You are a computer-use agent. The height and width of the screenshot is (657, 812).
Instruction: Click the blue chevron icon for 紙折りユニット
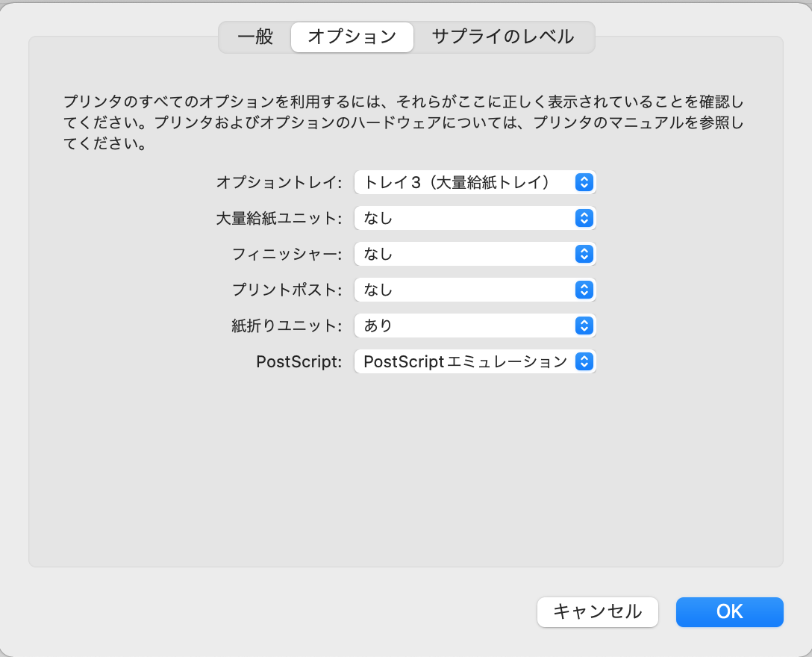584,326
